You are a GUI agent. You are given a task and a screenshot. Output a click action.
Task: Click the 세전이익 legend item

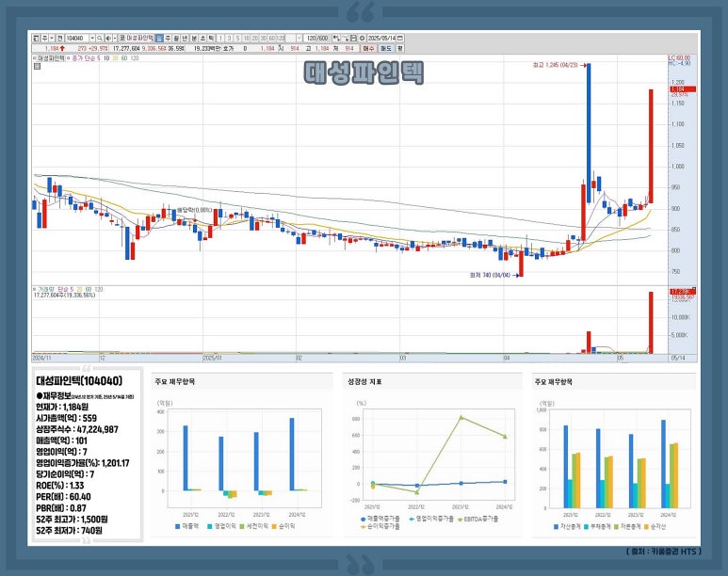(x=254, y=526)
